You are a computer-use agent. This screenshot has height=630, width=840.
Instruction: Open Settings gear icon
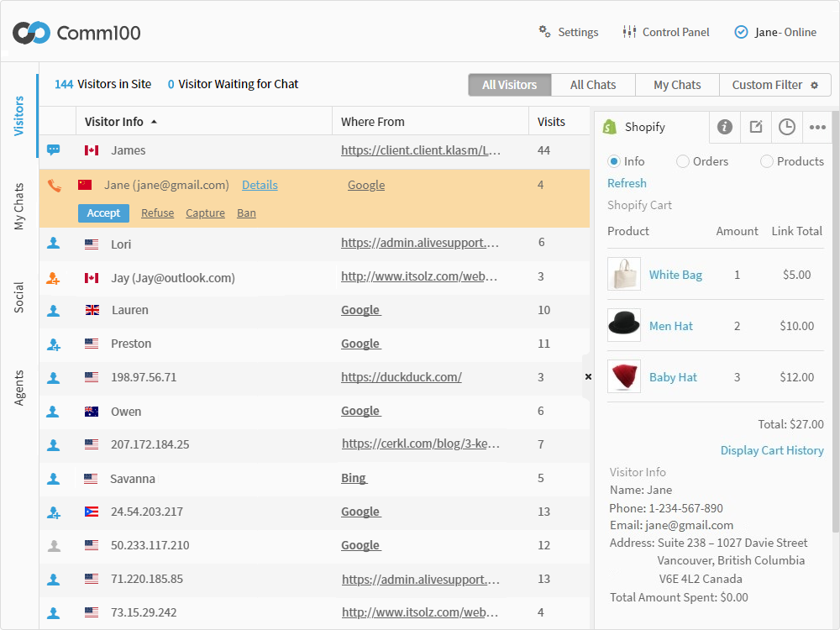click(x=544, y=32)
